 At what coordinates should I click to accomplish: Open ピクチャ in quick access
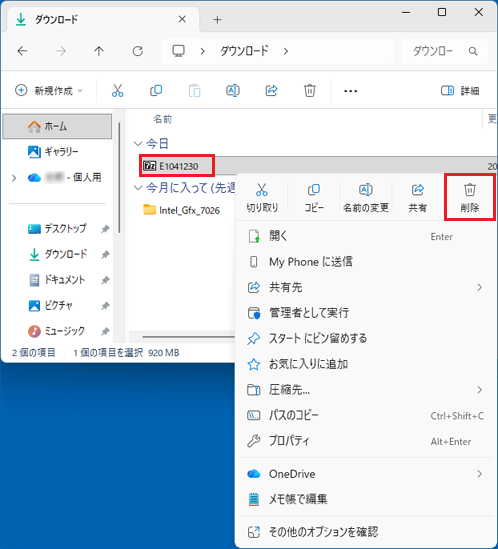click(x=57, y=306)
